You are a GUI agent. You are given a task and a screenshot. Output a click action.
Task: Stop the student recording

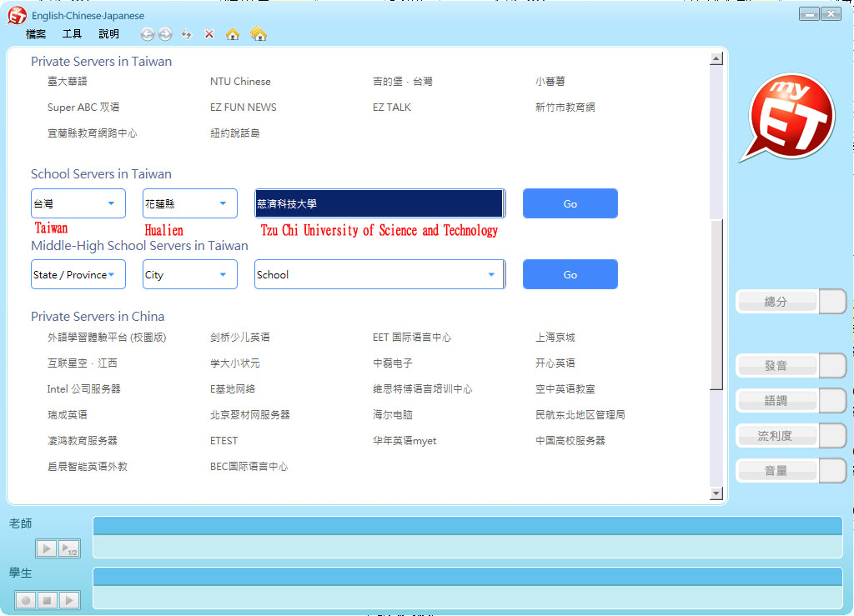(x=47, y=600)
